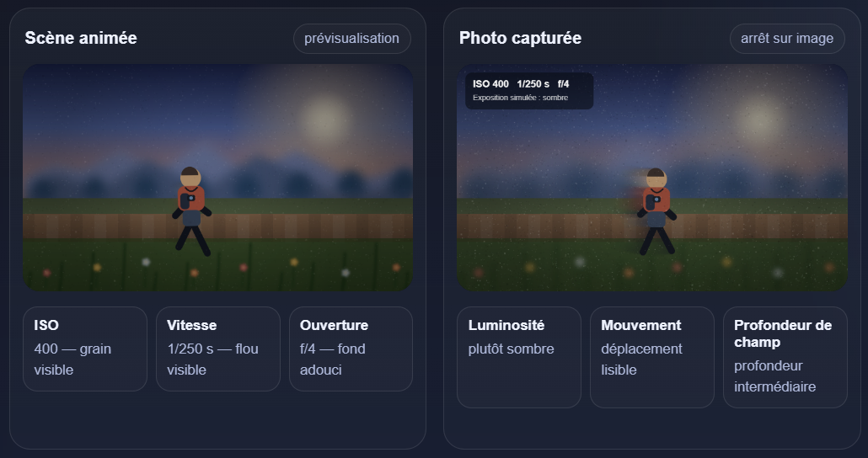Click the camera held by the animated walker

click(x=189, y=200)
